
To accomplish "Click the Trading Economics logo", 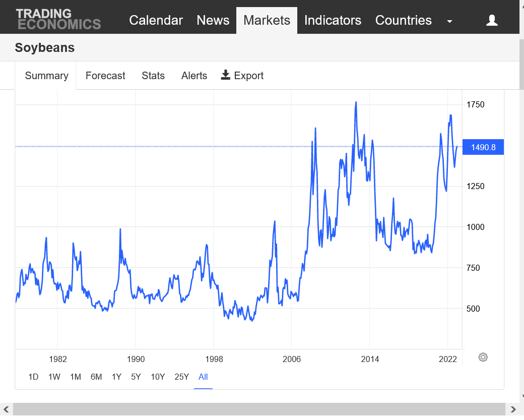I will (x=58, y=19).
